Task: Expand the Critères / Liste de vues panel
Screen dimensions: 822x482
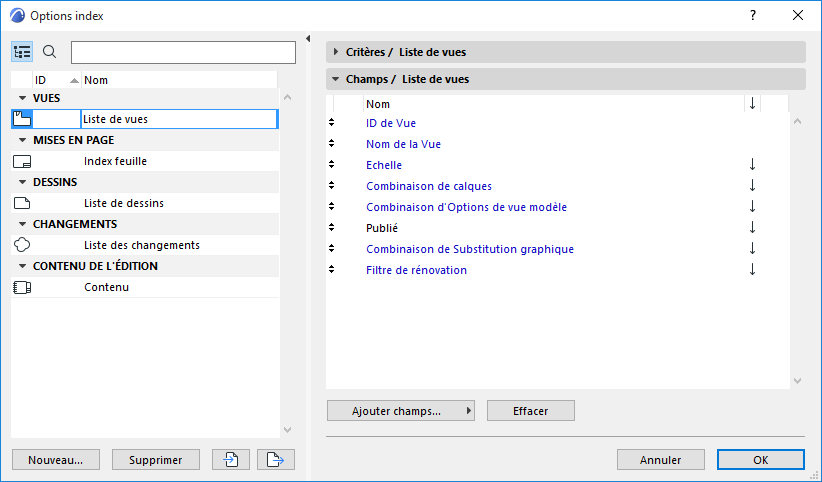Action: [x=336, y=52]
